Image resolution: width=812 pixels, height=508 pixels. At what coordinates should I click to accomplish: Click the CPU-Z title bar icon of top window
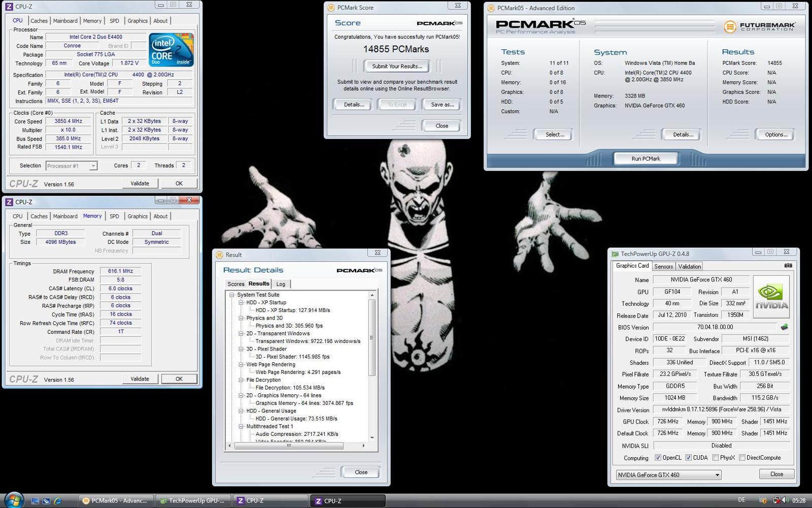(9, 7)
